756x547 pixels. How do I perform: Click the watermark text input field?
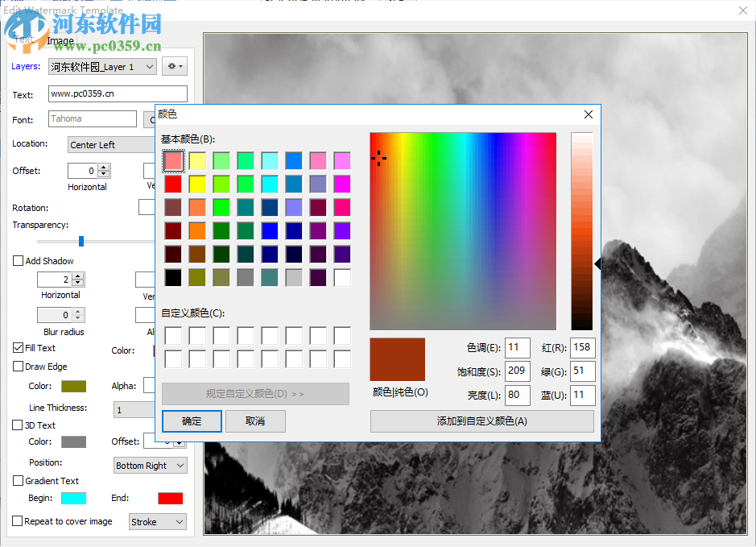(x=118, y=93)
